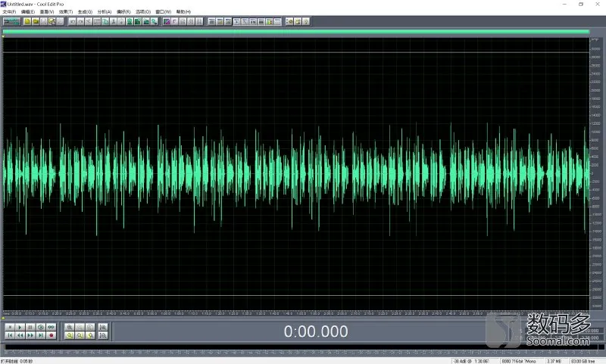Viewport: 606px width, 364px height.
Task: Open the 分析(A) Analyze menu
Action: pyautogui.click(x=105, y=12)
